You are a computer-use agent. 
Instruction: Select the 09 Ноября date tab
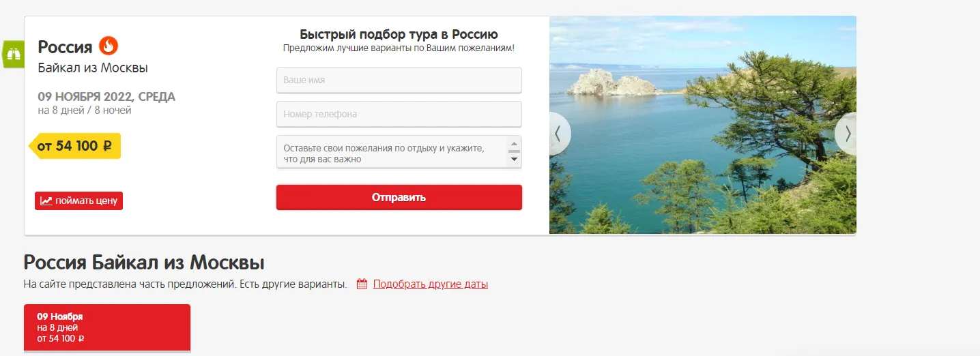tap(107, 328)
